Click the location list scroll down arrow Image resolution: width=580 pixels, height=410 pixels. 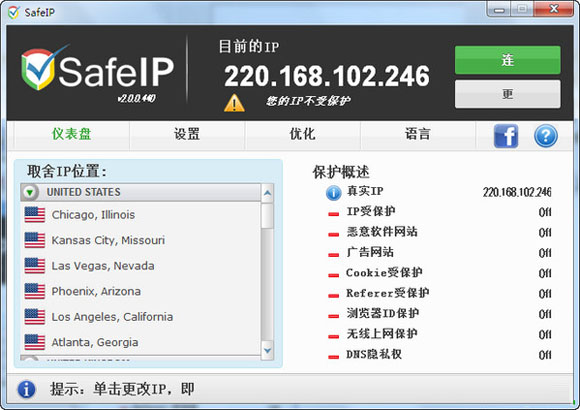[x=267, y=350]
